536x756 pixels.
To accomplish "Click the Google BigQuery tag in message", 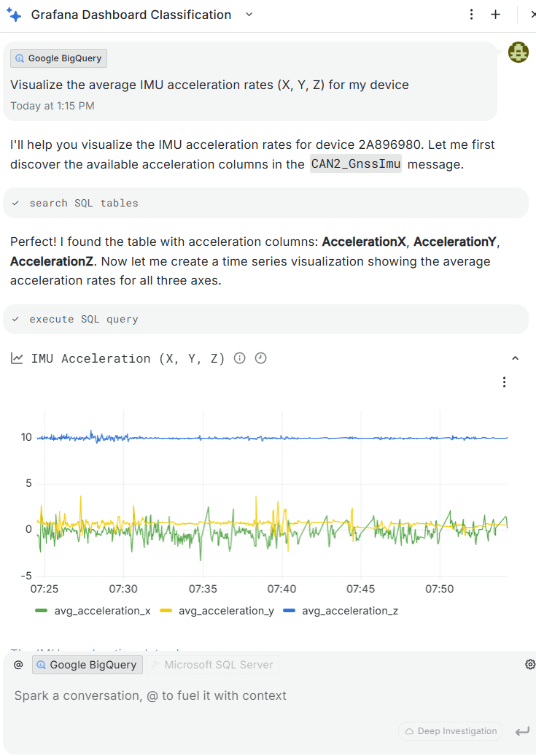I will 59,58.
